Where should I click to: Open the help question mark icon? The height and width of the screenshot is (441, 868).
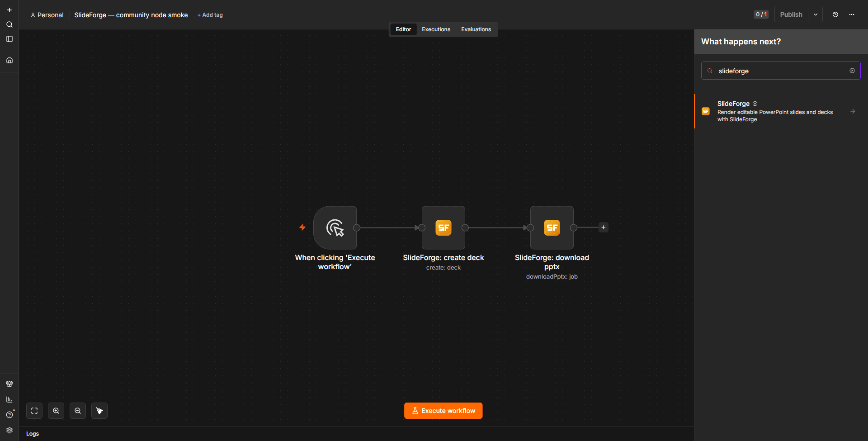tap(9, 415)
